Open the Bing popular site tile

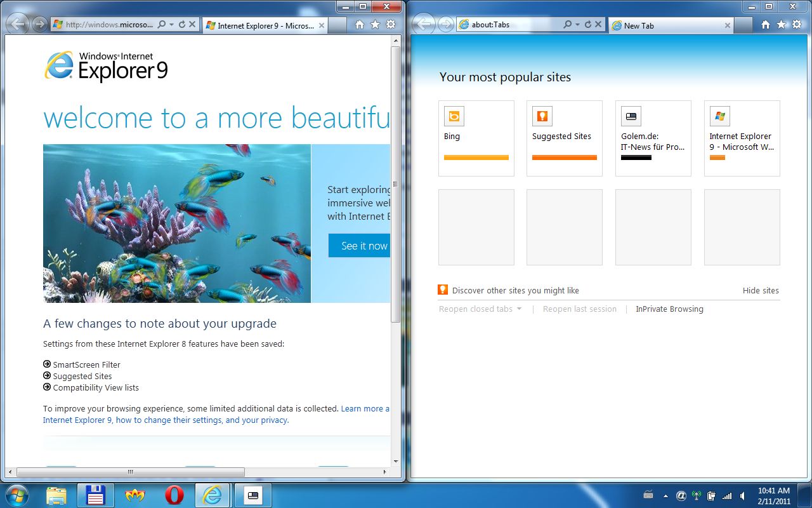476,138
